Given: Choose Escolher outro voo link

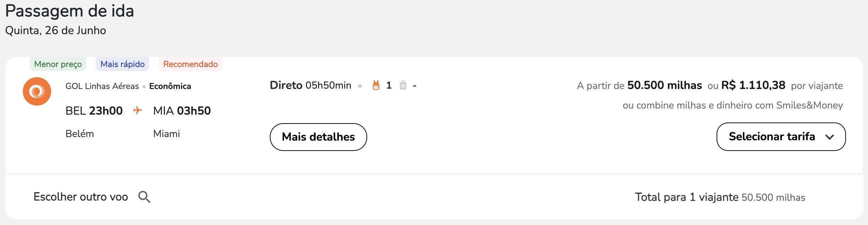Looking at the screenshot, I should (81, 197).
